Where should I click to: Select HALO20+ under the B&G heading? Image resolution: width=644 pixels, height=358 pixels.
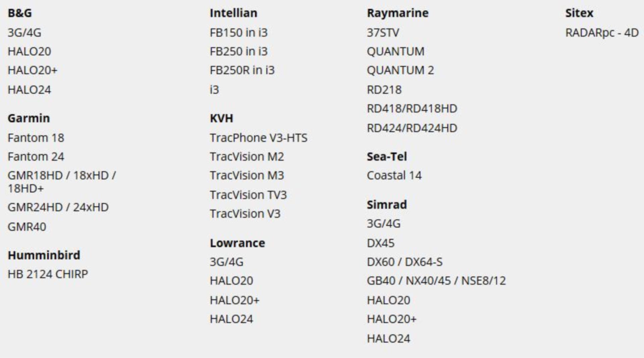pos(33,71)
